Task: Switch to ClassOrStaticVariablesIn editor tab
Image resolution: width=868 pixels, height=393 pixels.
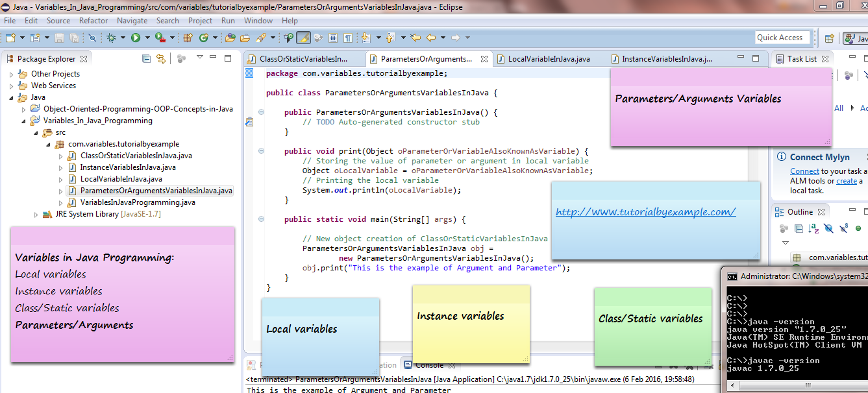Action: [x=303, y=58]
